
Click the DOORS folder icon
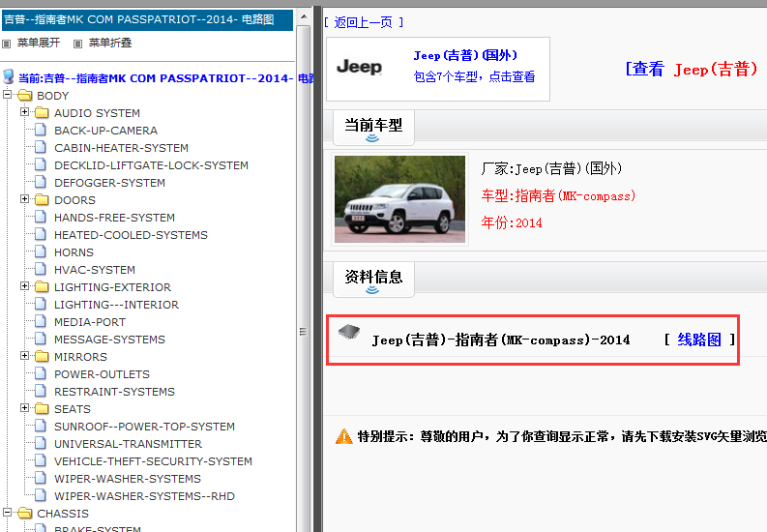tap(42, 199)
